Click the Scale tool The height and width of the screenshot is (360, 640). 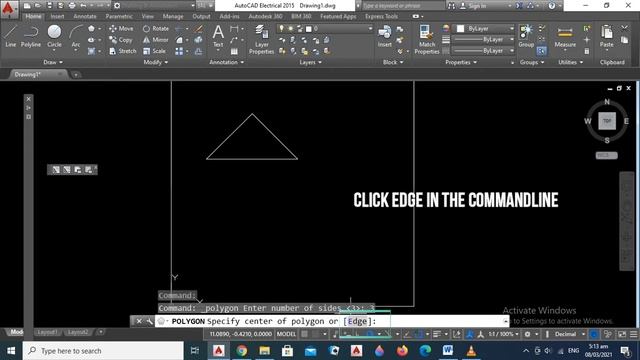pyautogui.click(x=154, y=51)
